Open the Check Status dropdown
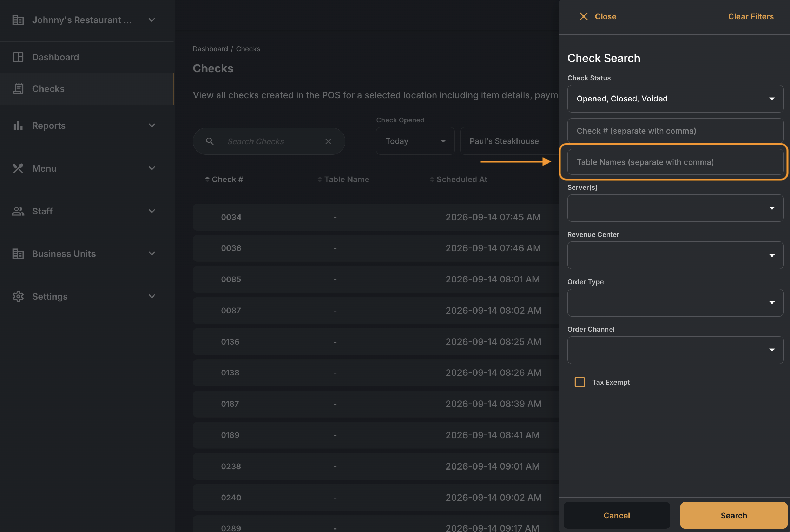790x532 pixels. [x=675, y=99]
